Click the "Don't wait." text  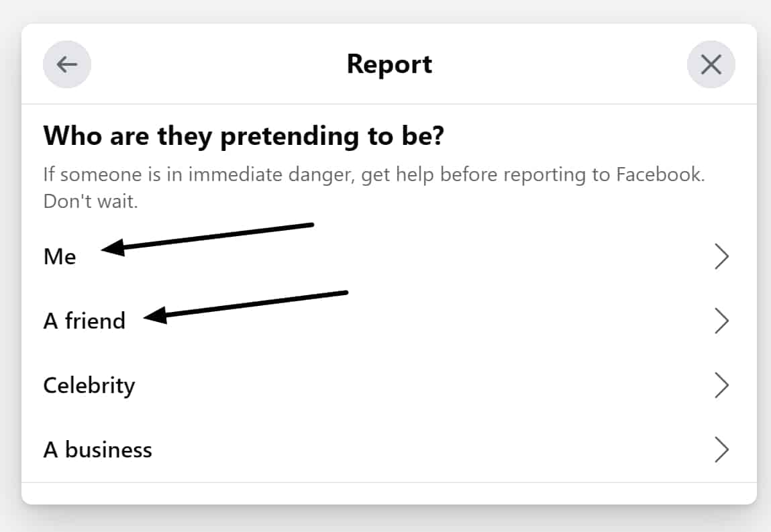coord(91,201)
